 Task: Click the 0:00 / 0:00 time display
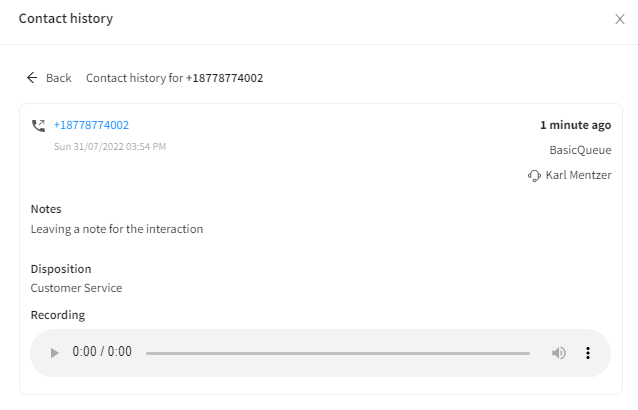click(102, 351)
